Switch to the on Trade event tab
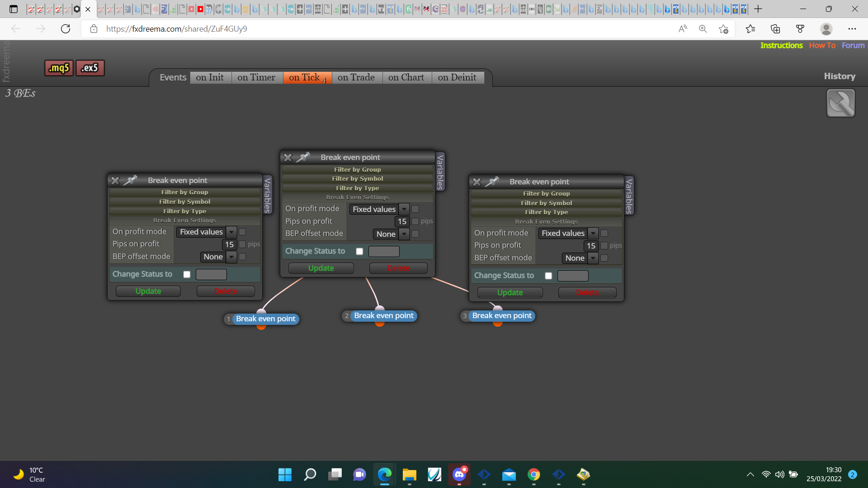The image size is (868, 488). [356, 78]
